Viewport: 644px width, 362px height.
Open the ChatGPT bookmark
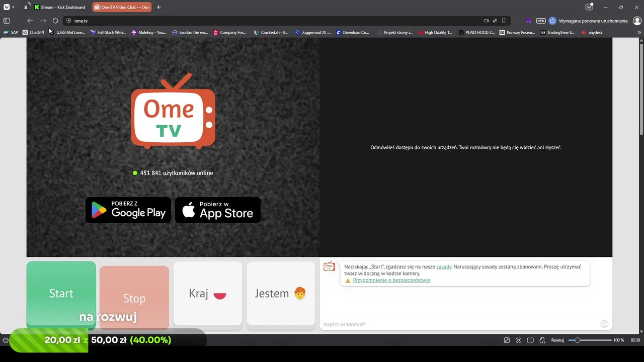(34, 32)
